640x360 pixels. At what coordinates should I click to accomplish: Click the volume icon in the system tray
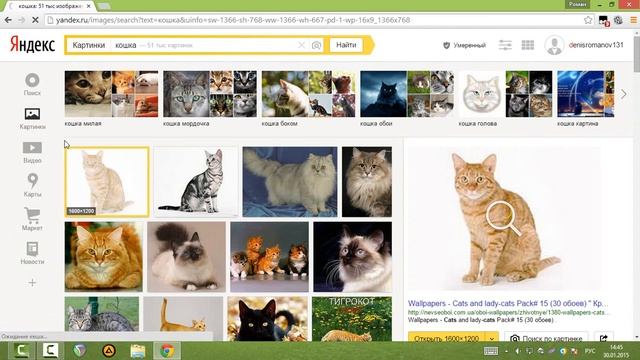[517, 351]
